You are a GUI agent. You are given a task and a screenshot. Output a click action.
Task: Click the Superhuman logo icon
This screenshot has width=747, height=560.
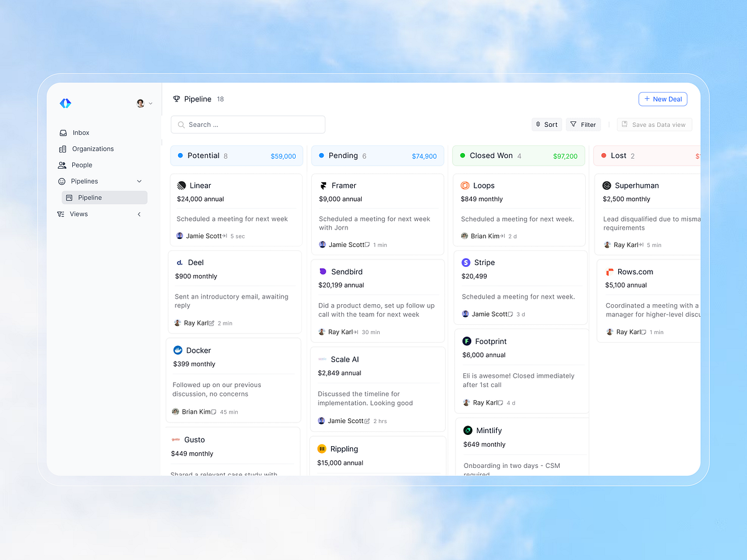point(607,185)
